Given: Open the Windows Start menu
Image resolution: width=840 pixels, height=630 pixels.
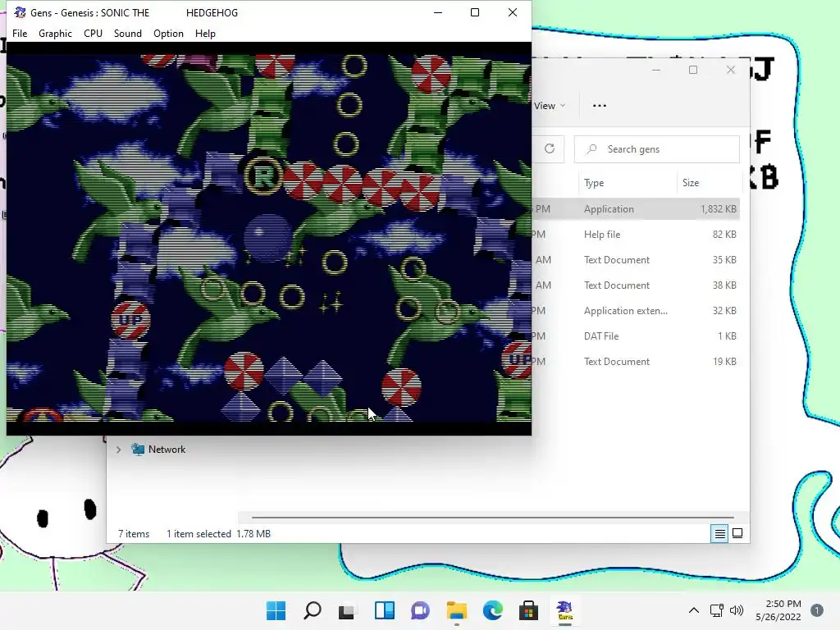Looking at the screenshot, I should coord(276,610).
